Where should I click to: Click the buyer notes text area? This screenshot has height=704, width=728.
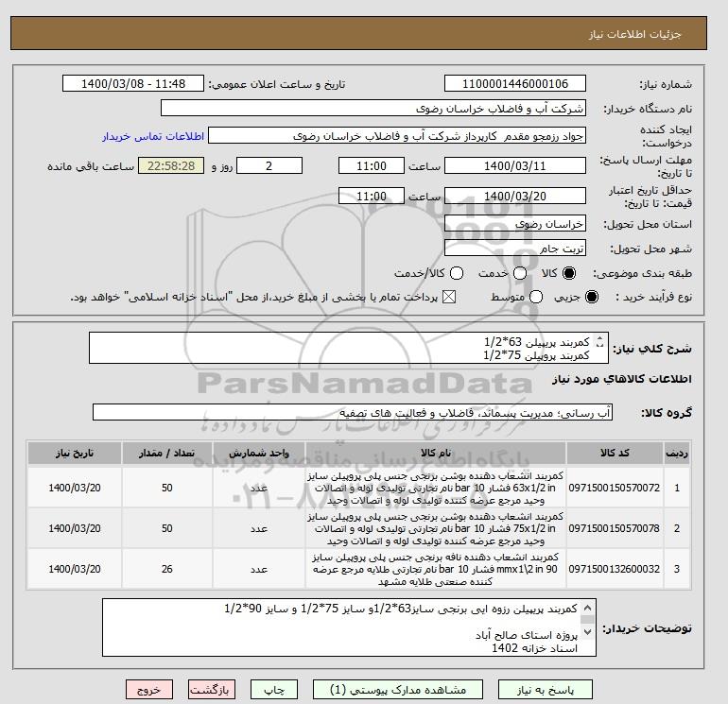tap(349, 627)
